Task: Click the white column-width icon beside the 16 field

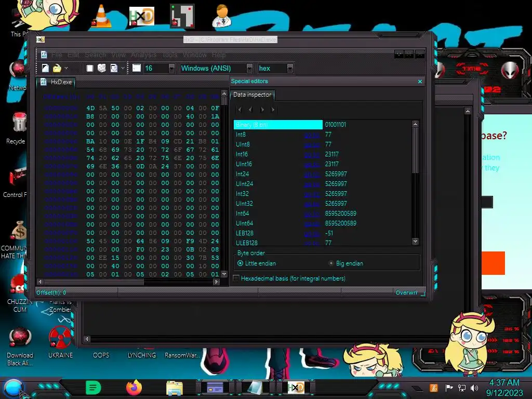Action: (x=137, y=68)
